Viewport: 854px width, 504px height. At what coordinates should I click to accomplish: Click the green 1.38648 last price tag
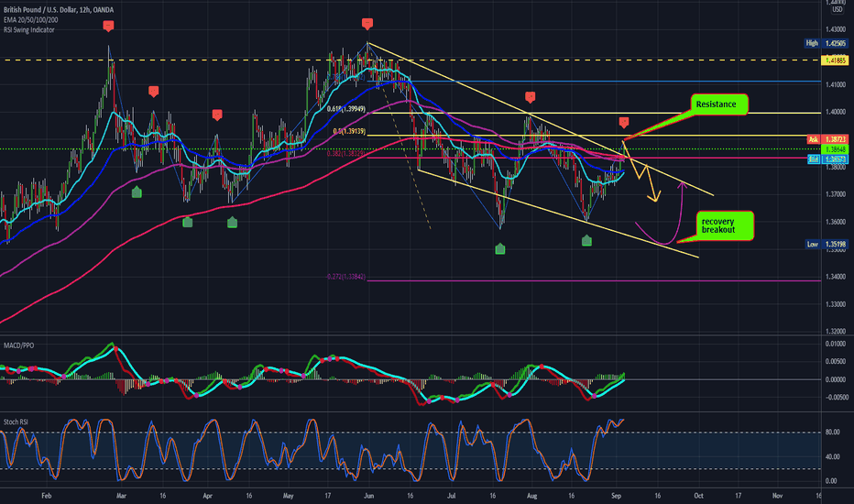point(835,149)
